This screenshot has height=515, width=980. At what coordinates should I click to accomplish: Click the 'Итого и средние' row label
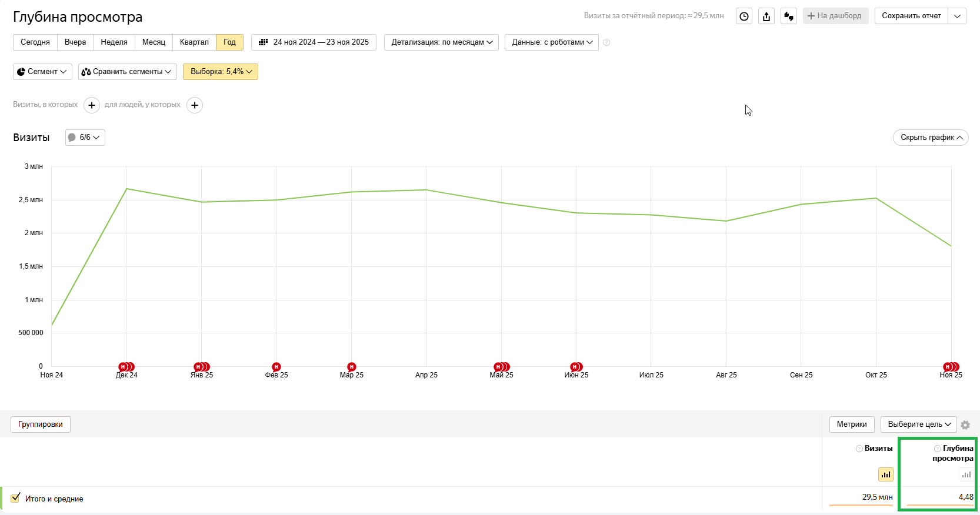54,499
